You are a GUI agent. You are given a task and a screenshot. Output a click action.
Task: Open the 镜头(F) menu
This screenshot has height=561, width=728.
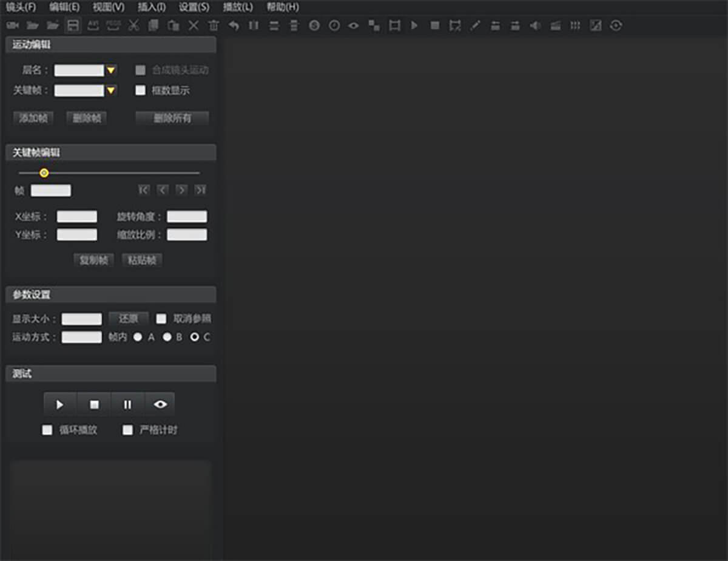click(x=21, y=7)
